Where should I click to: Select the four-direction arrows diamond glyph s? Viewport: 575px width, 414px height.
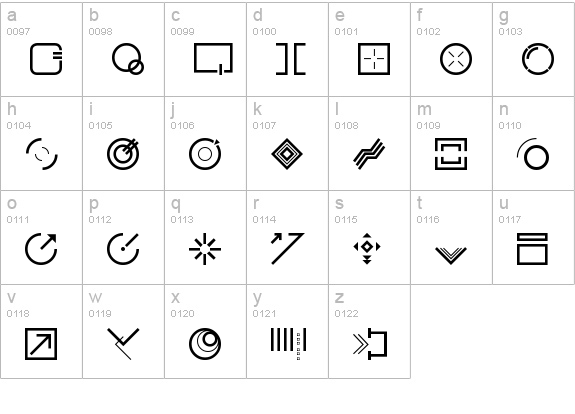367,249
